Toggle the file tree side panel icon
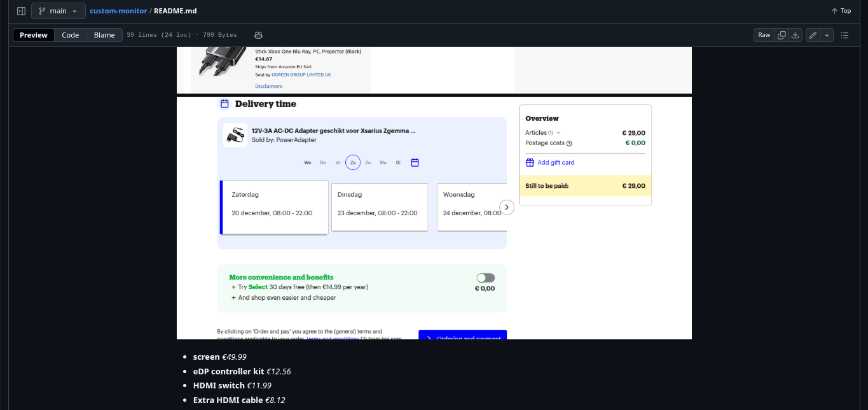 (21, 11)
